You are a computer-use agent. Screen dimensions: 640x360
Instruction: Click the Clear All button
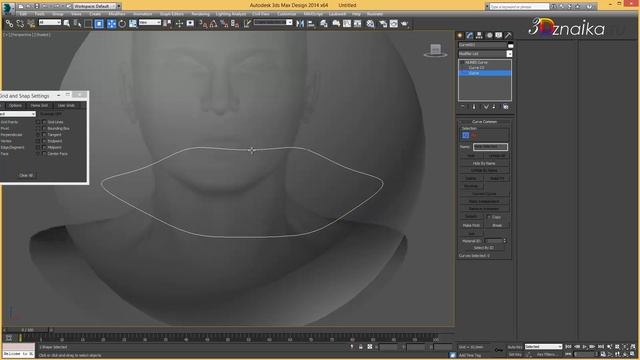point(27,175)
